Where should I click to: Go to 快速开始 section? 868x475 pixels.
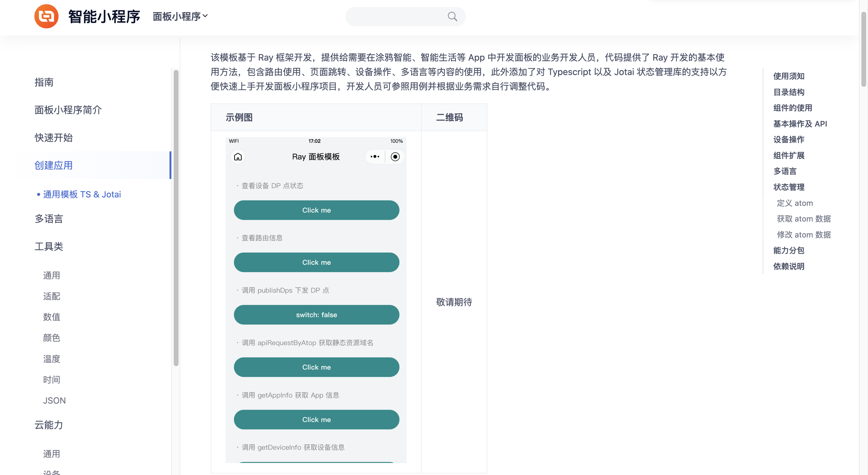[54, 138]
